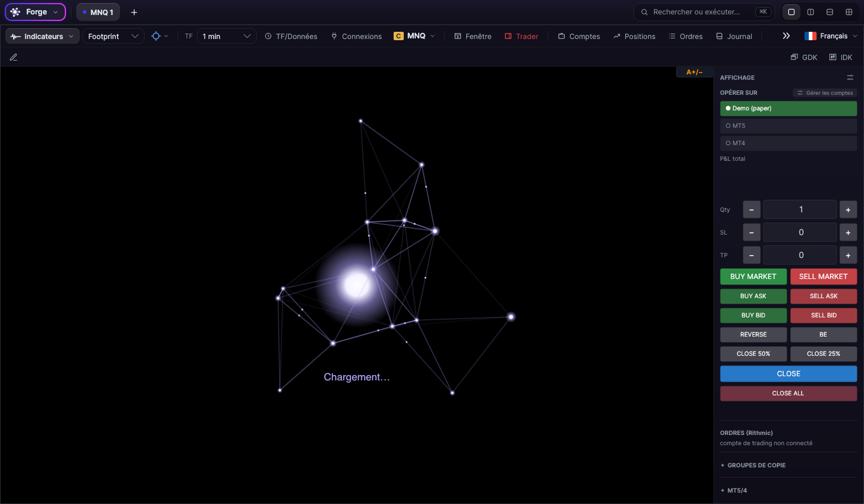Open the Forge workspace menu
Image resolution: width=864 pixels, height=504 pixels.
[35, 12]
